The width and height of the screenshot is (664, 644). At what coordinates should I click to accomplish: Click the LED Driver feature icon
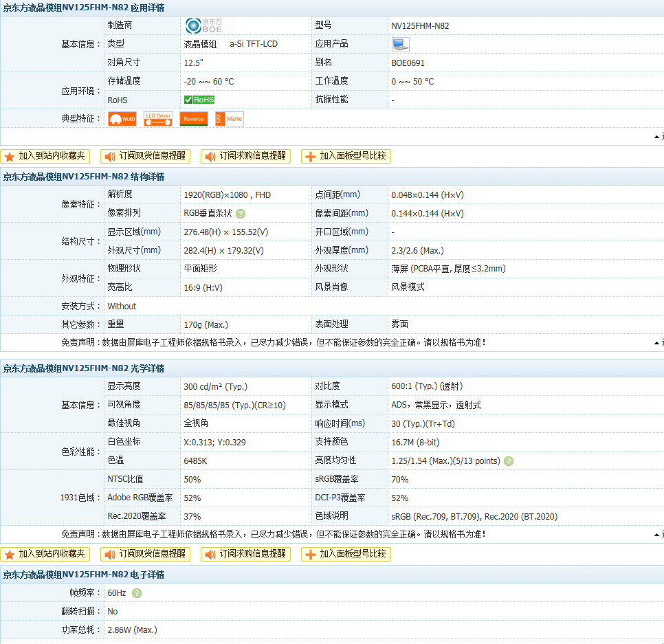[158, 119]
